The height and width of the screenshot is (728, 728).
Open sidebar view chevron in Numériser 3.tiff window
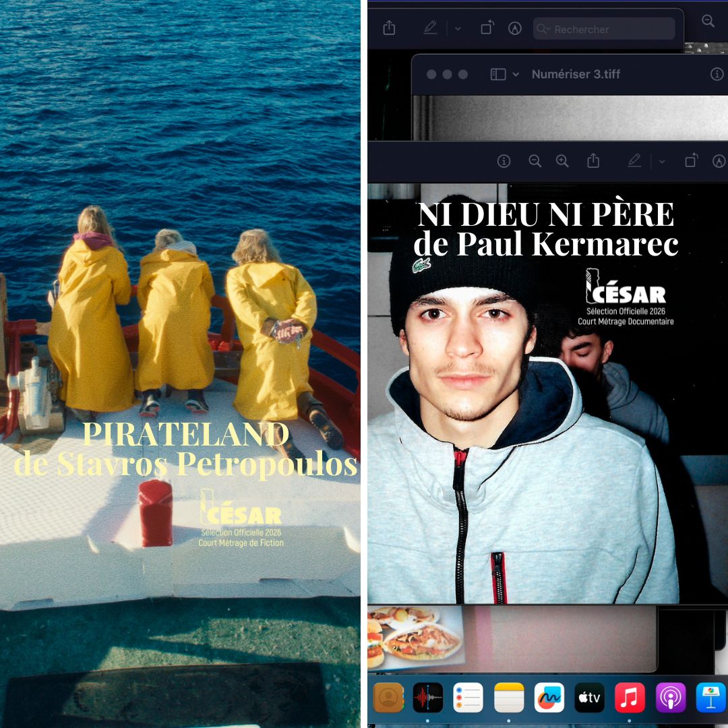click(x=516, y=74)
